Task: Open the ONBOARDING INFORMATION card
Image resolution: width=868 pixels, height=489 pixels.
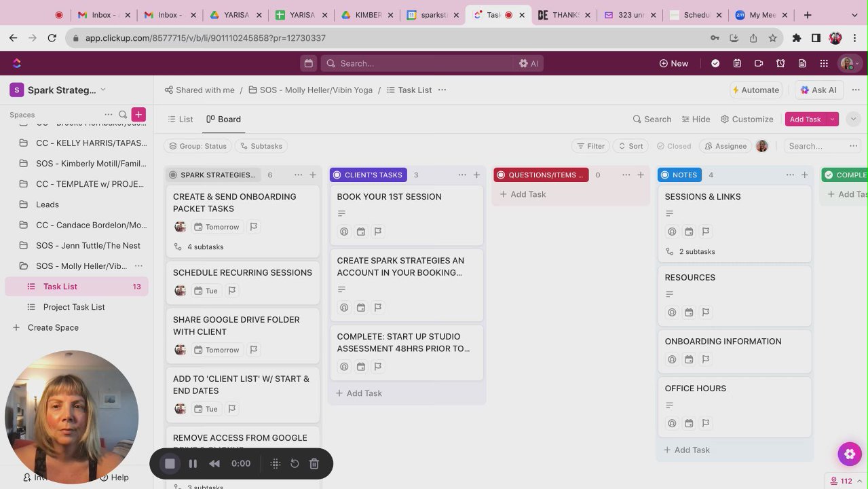Action: click(x=734, y=351)
